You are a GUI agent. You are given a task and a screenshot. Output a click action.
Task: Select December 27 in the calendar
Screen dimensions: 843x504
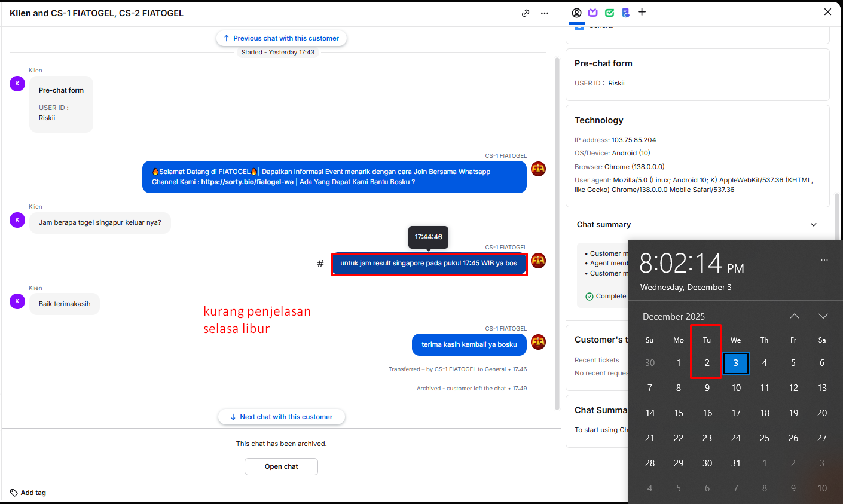click(822, 438)
